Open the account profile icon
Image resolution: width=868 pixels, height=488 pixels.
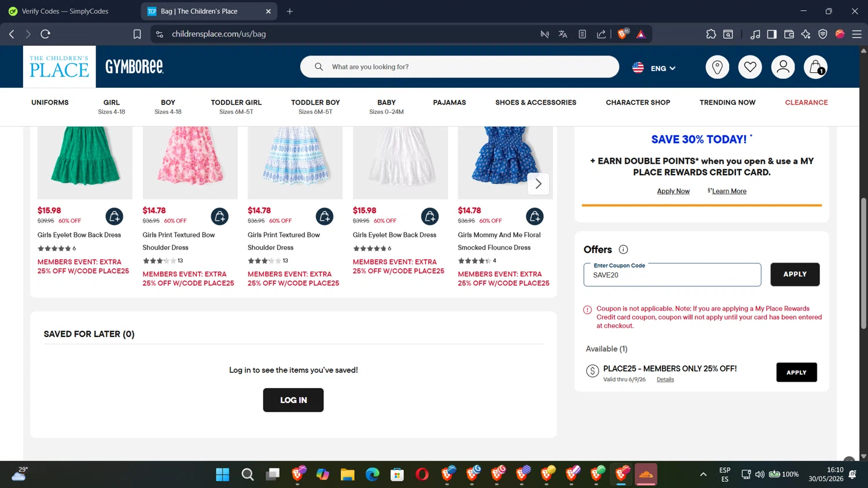pos(783,68)
